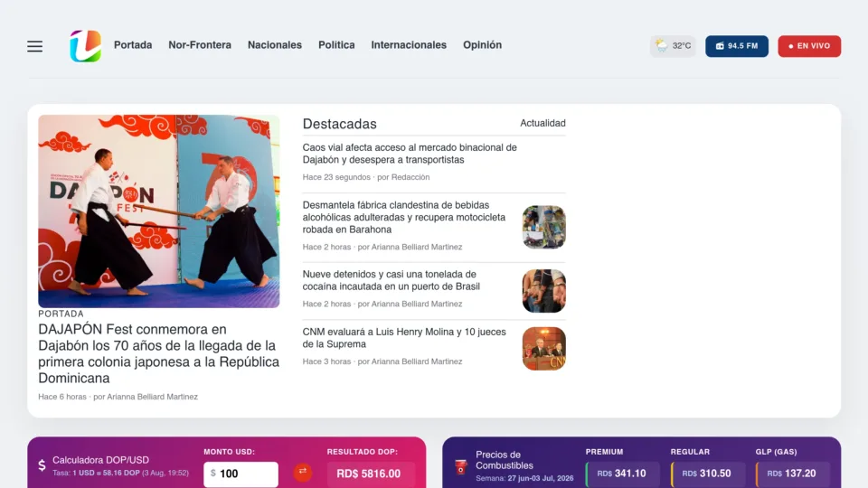This screenshot has height=488, width=868.
Task: Click the DAJAPÓN Fest martial arts image
Action: click(159, 211)
